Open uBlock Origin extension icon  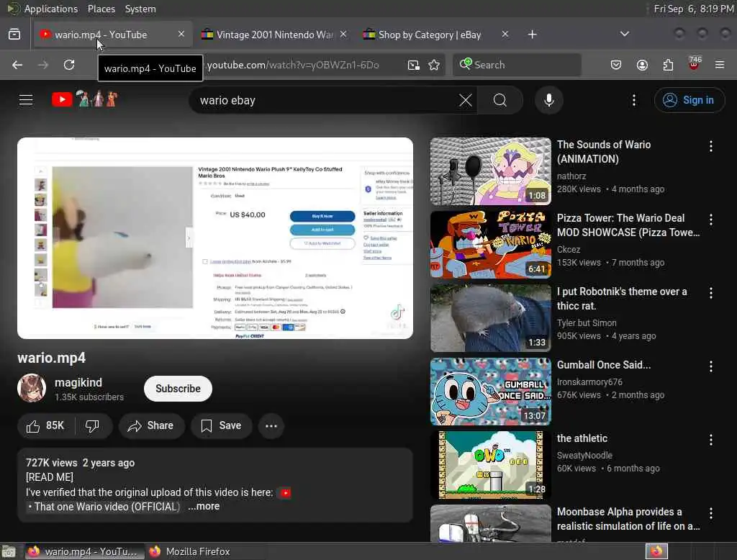694,64
